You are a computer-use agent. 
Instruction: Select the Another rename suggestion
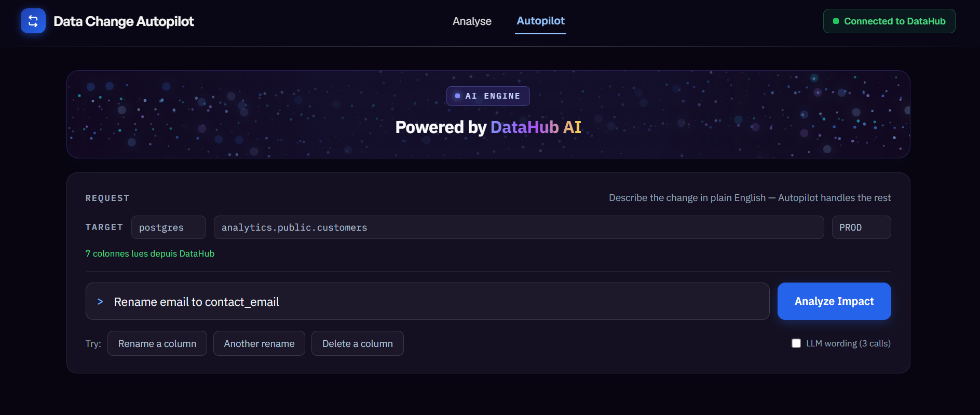click(x=259, y=343)
